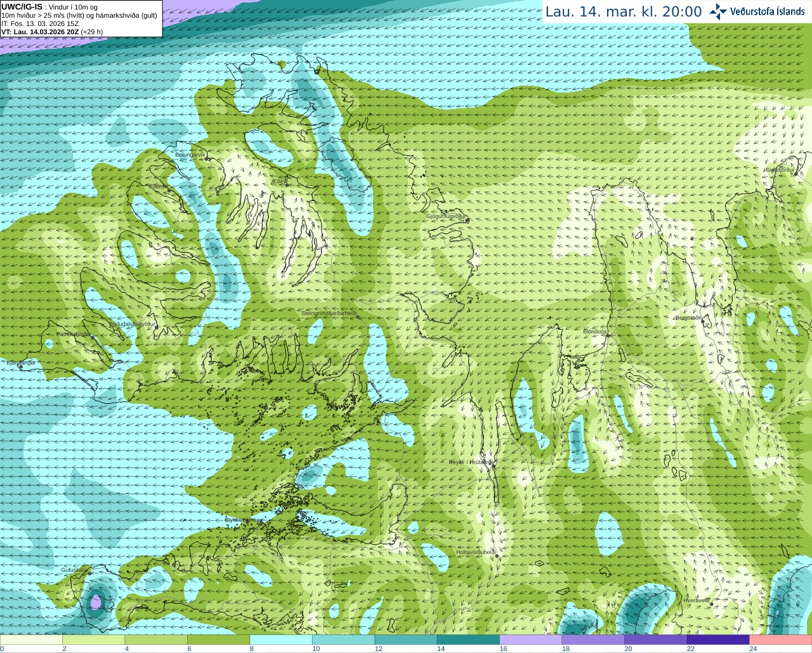Pick the 12–14 m/s teal legend swatch
This screenshot has height=653, width=812.
[406, 639]
